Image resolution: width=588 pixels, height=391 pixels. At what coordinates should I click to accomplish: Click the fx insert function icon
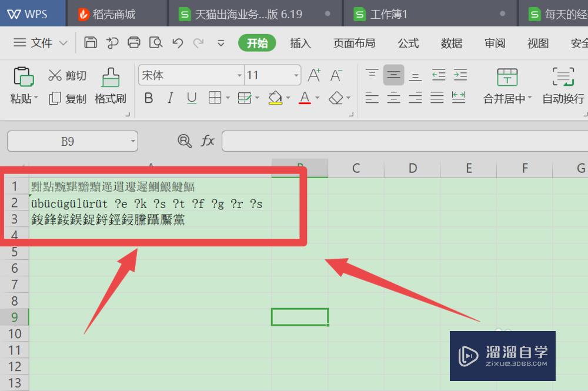click(x=208, y=141)
